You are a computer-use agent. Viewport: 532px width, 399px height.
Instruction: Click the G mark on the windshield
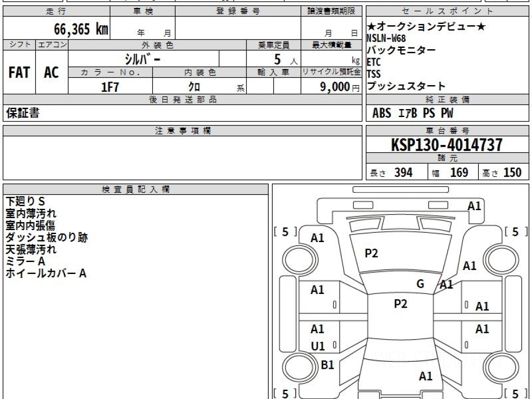(x=420, y=284)
